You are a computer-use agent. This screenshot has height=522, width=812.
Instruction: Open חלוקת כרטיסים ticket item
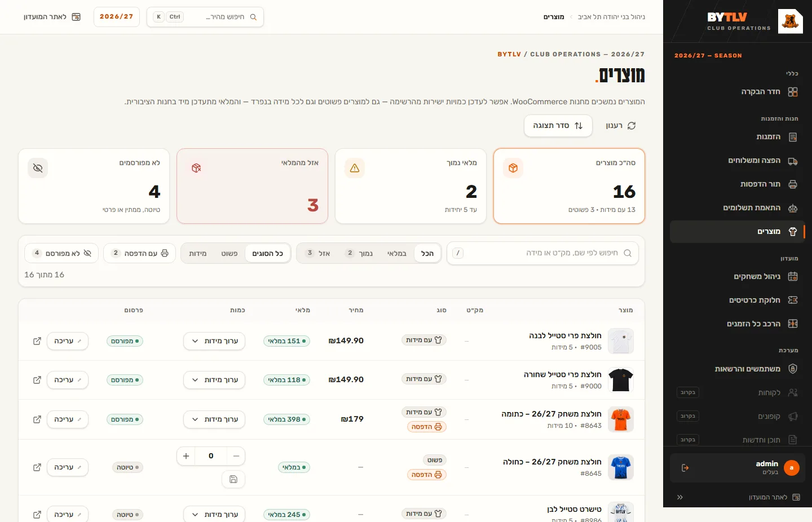click(736, 300)
